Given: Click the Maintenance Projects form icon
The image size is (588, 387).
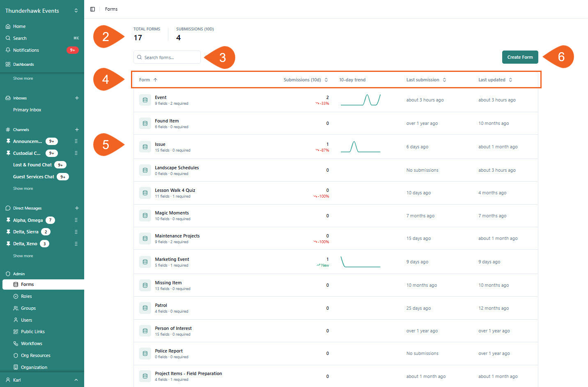Looking at the screenshot, I should coord(145,239).
